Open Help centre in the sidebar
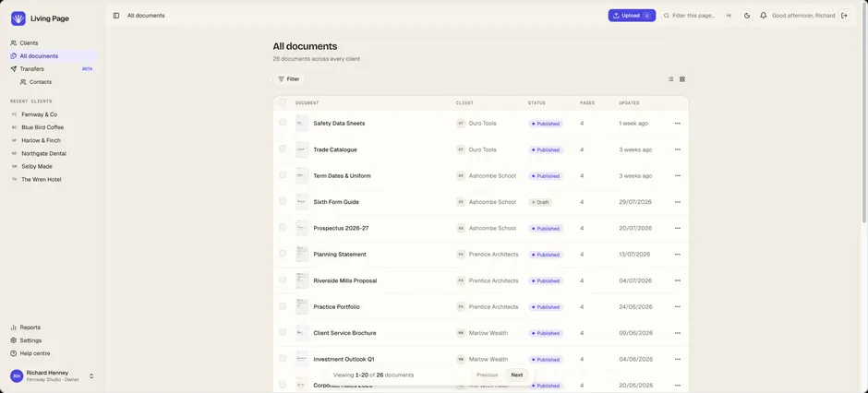Viewport: 868px width, 393px height. tap(54, 353)
